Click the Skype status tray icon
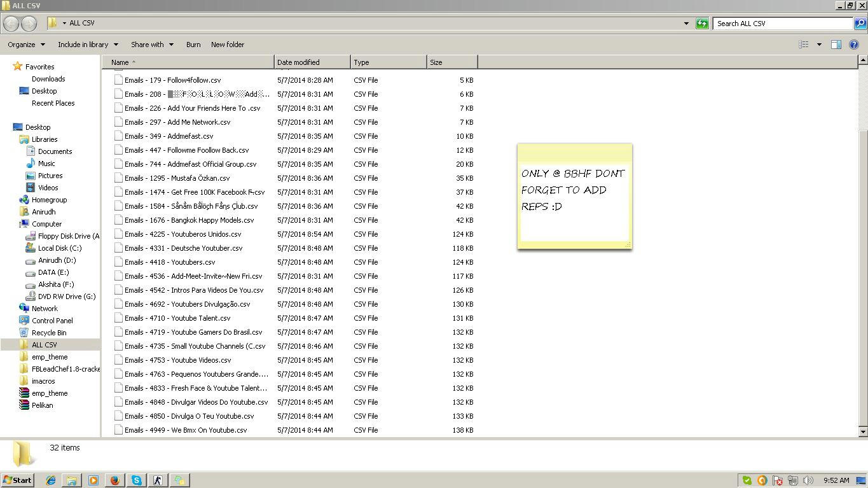 747,480
